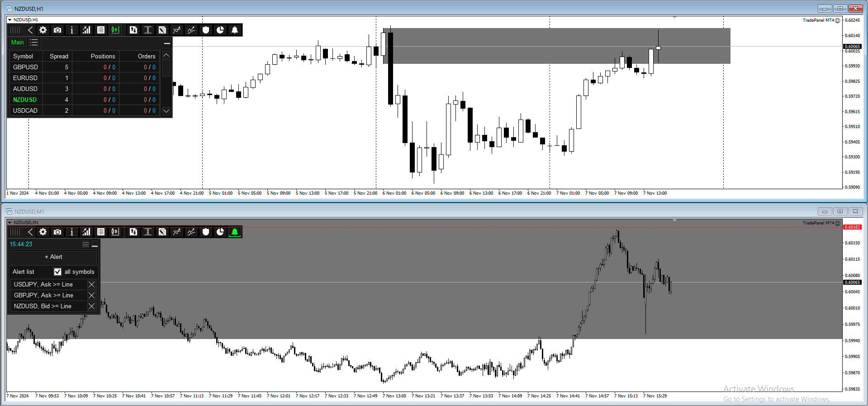Open the info panel in H1 chart toolbar
This screenshot has width=868, height=406.
[x=72, y=30]
